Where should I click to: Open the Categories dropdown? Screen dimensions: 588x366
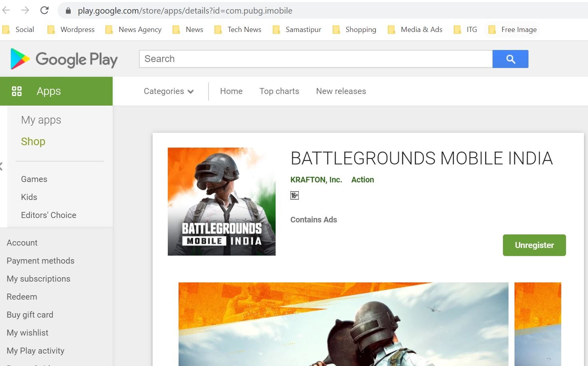168,91
